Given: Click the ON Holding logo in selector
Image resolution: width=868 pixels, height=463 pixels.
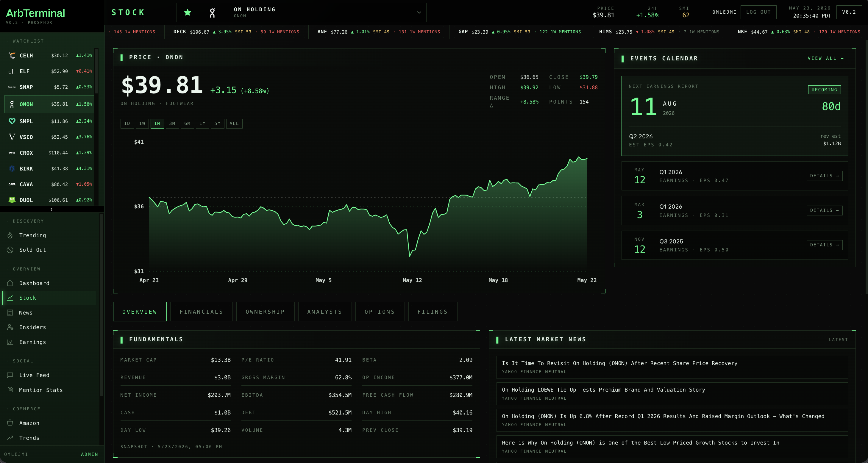Looking at the screenshot, I should coord(212,13).
